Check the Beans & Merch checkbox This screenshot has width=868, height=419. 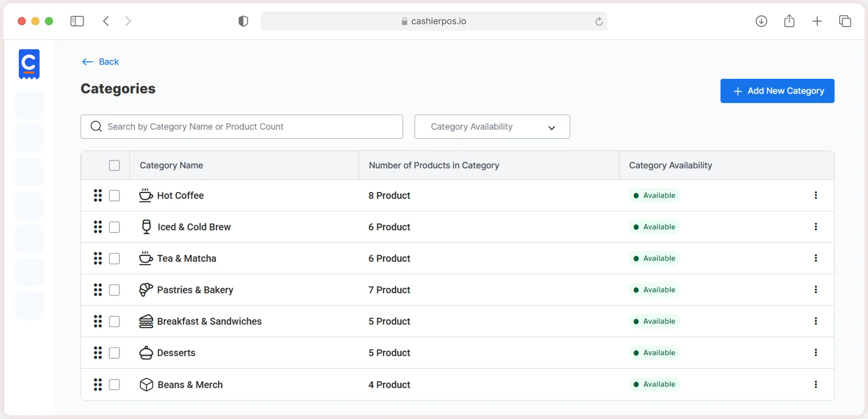click(114, 385)
